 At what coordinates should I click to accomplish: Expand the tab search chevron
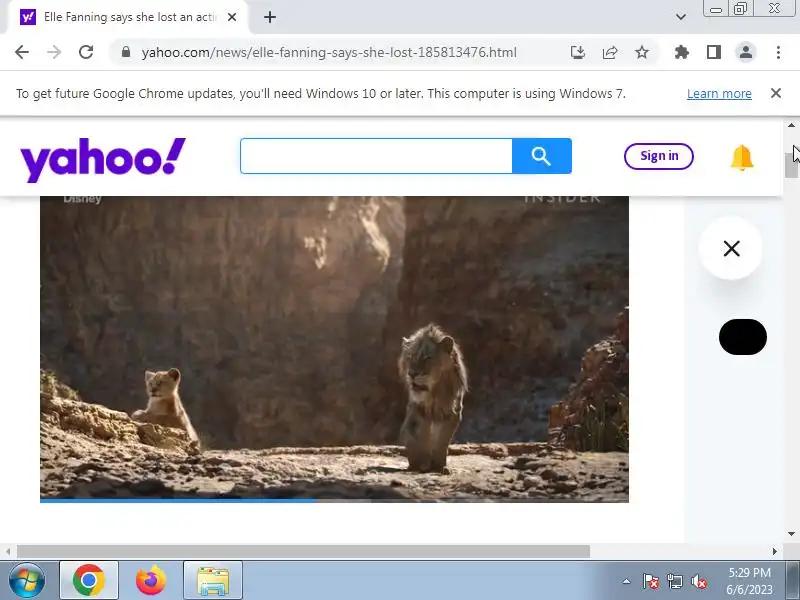tap(681, 17)
